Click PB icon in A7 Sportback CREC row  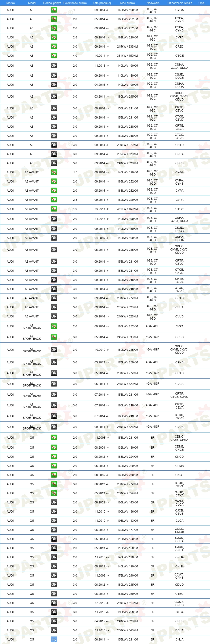(54, 337)
